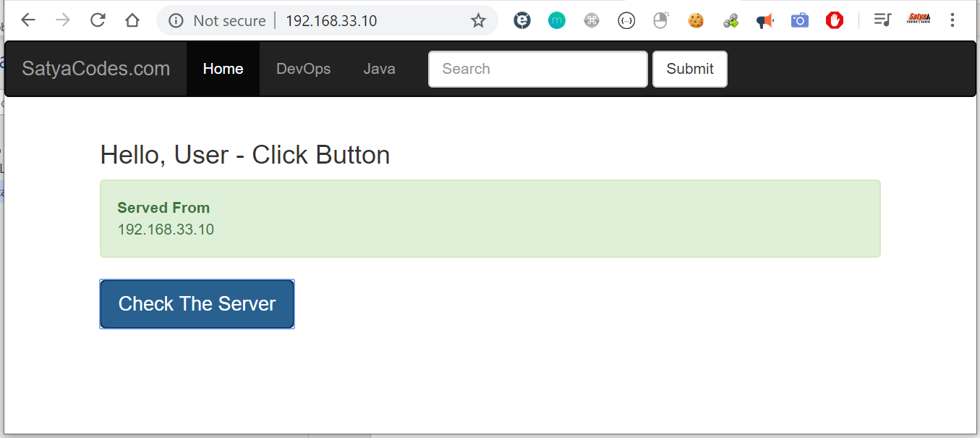Click inside the Search input field

tap(537, 69)
